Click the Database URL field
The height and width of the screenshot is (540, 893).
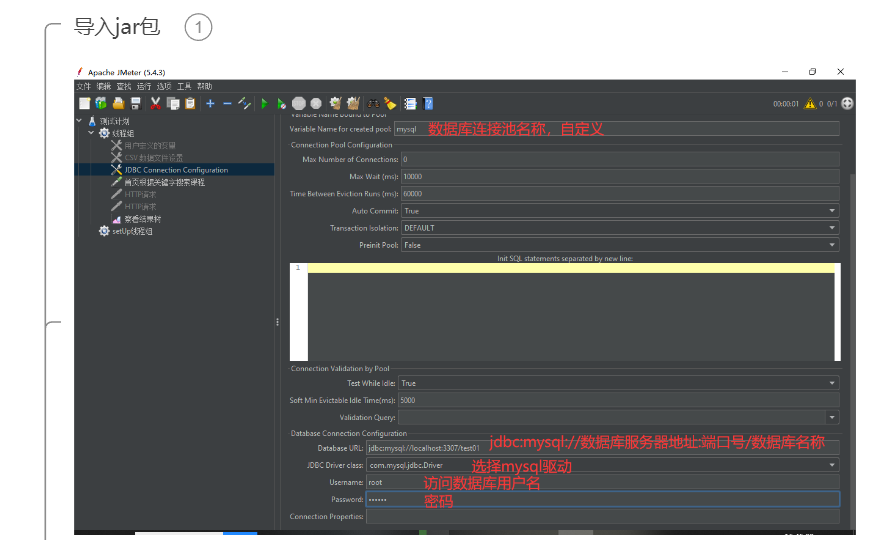[x=603, y=448]
